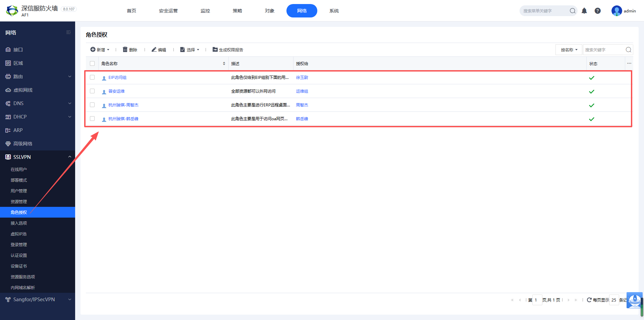Click the admin user avatar

tap(616, 11)
